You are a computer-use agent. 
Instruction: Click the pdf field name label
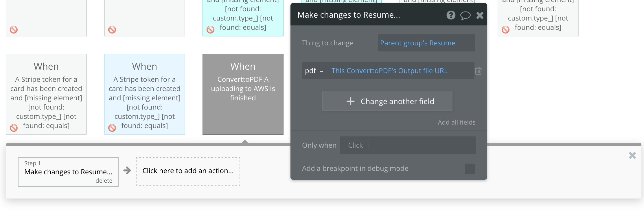point(310,71)
